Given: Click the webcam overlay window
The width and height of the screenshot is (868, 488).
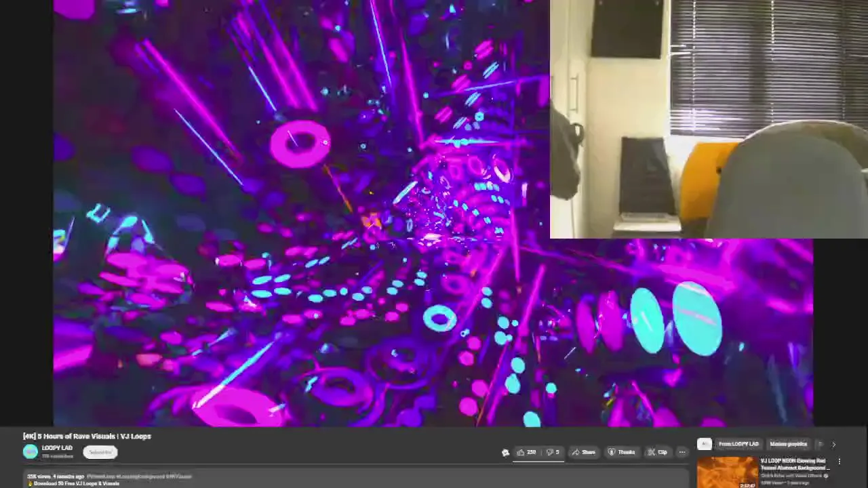Looking at the screenshot, I should pyautogui.click(x=709, y=119).
